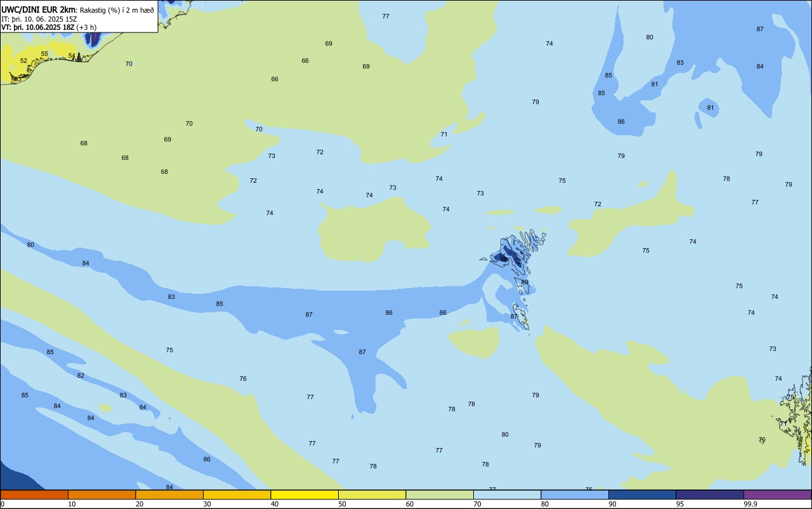Click the 50–60 pale yellow legend segment
812x509 pixels.
coord(372,494)
